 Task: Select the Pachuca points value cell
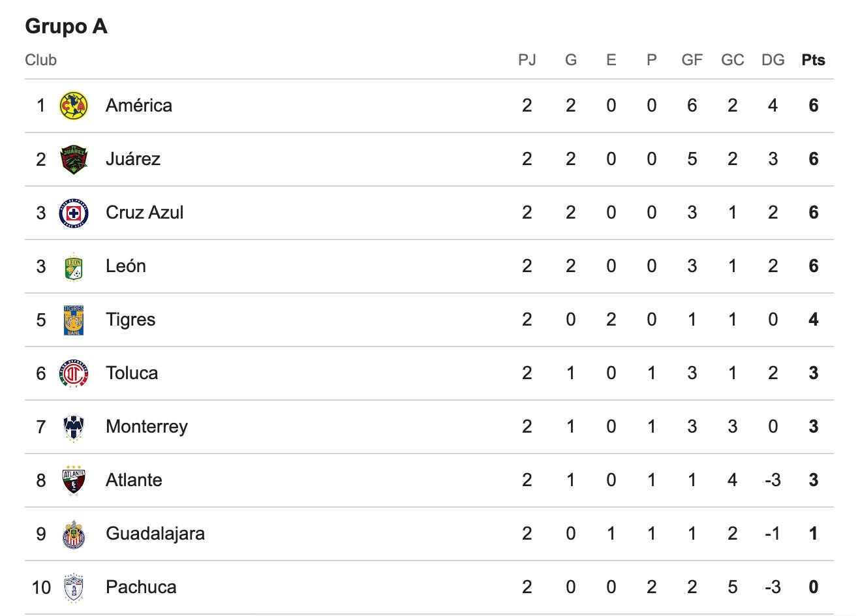(813, 587)
